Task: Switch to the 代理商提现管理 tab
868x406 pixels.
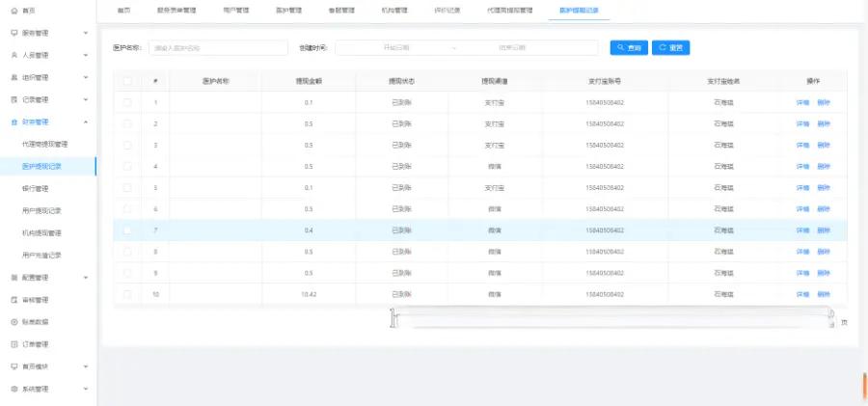Action: 509,11
